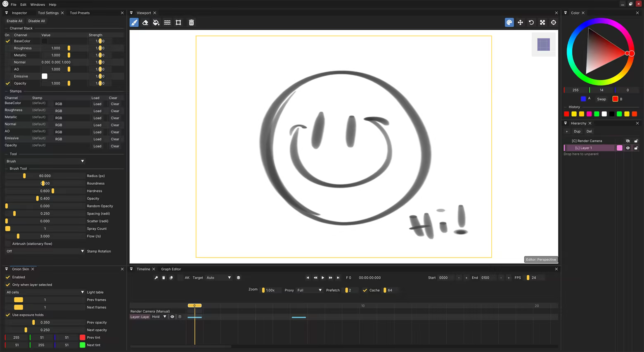
Task: Expand the Proxy Full dropdown
Action: click(309, 290)
